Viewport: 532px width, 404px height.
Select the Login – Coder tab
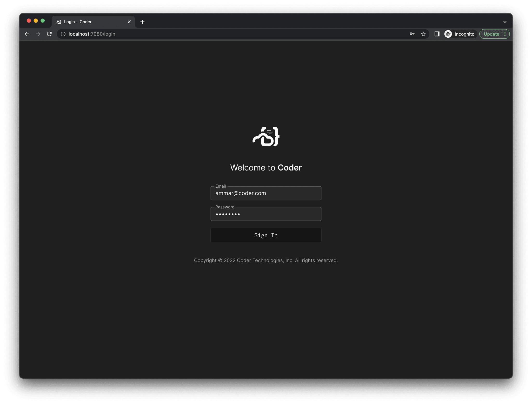coord(93,22)
